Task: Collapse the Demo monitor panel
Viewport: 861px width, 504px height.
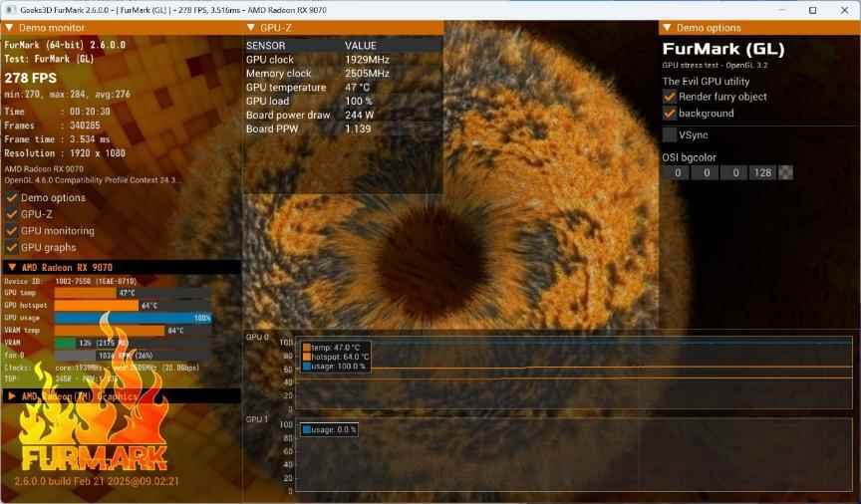Action: pyautogui.click(x=9, y=28)
